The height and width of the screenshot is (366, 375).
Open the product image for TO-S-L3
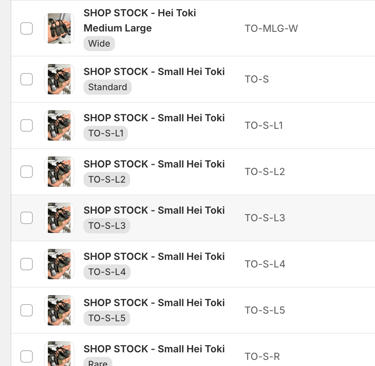click(59, 218)
